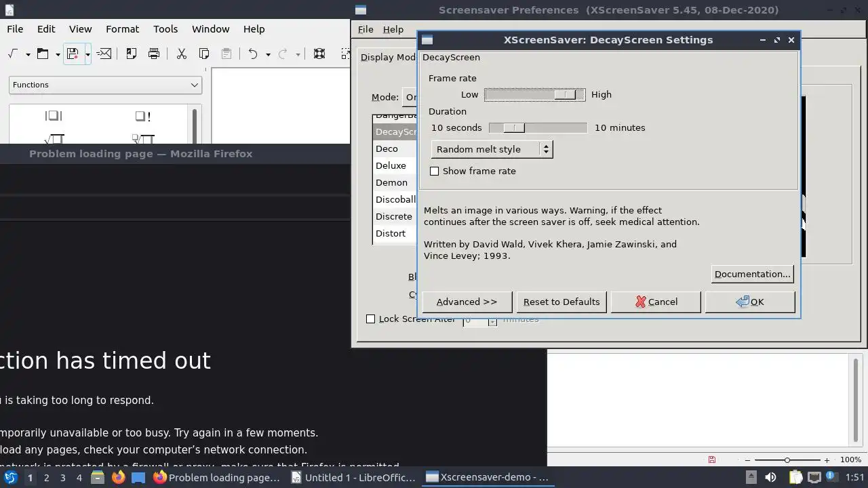Select Deluxe in the screensaver list
The height and width of the screenshot is (488, 868).
[394, 165]
